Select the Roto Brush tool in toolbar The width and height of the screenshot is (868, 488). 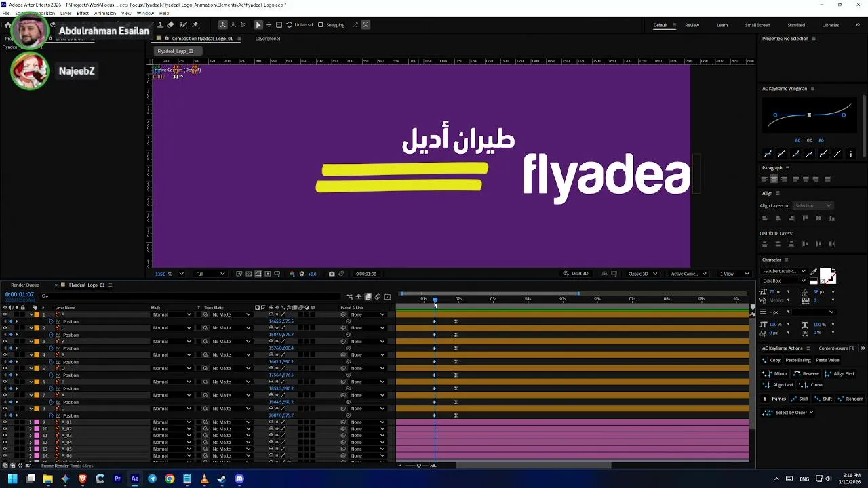tap(183, 25)
